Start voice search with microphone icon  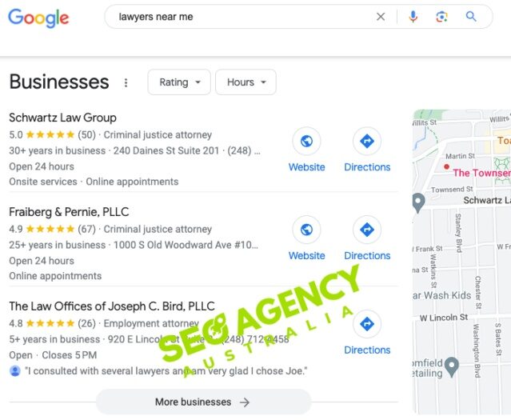pyautogui.click(x=413, y=17)
